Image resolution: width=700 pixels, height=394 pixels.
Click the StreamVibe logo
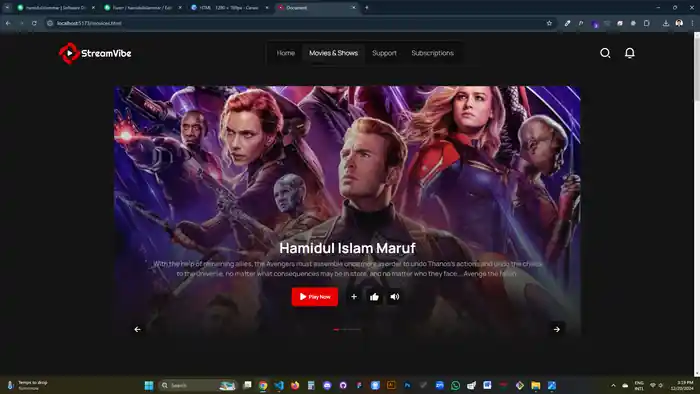[95, 53]
